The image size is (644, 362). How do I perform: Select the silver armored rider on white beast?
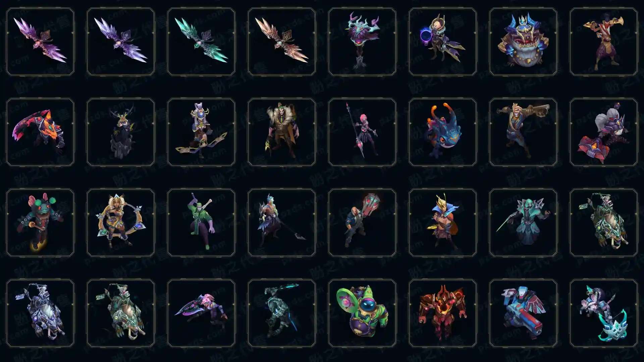pyautogui.click(x=40, y=313)
